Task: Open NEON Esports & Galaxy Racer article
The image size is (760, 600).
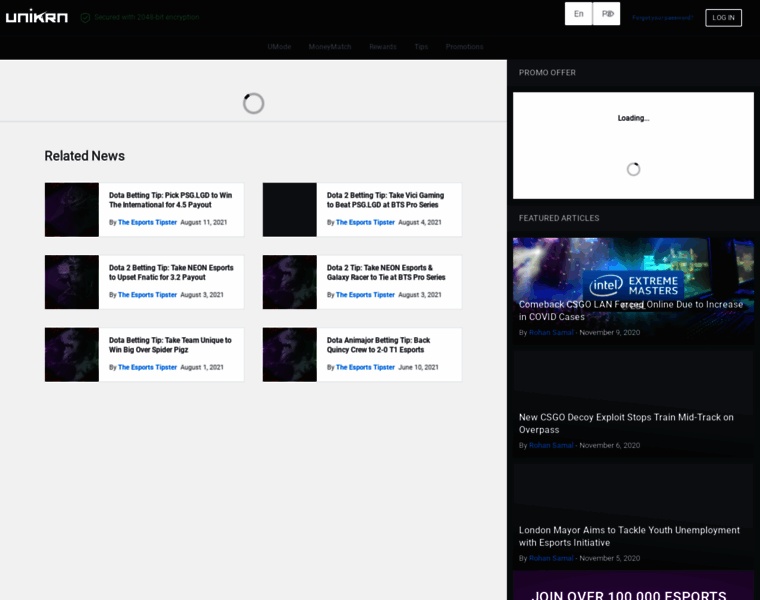Action: pos(386,272)
